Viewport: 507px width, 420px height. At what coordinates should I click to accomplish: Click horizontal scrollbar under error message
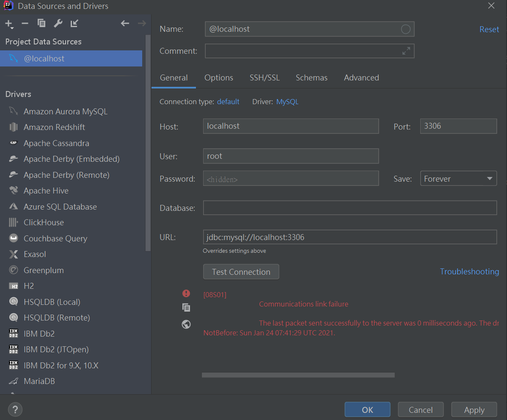pyautogui.click(x=298, y=375)
